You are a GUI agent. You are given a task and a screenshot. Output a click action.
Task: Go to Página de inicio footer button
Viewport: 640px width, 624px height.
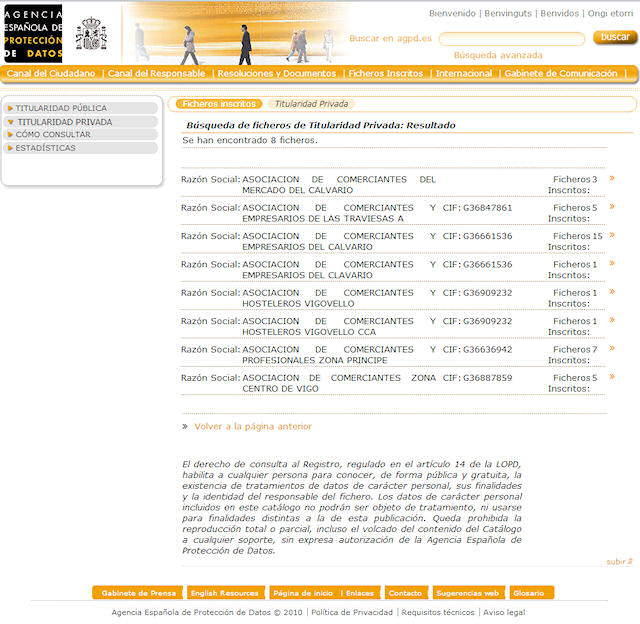303,593
